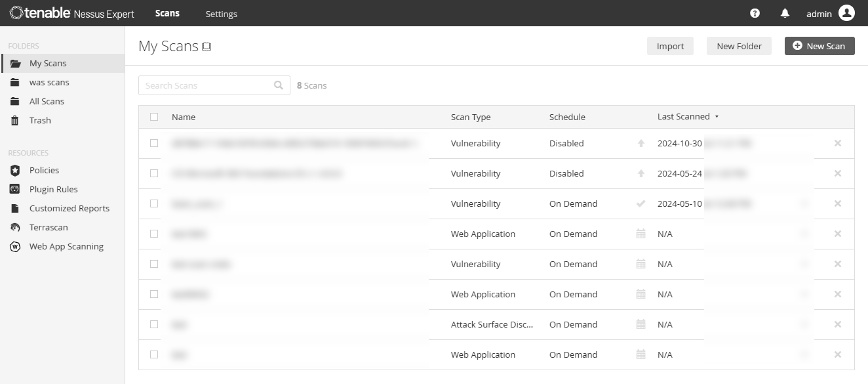Open the notifications bell
The image size is (868, 384).
coord(785,13)
